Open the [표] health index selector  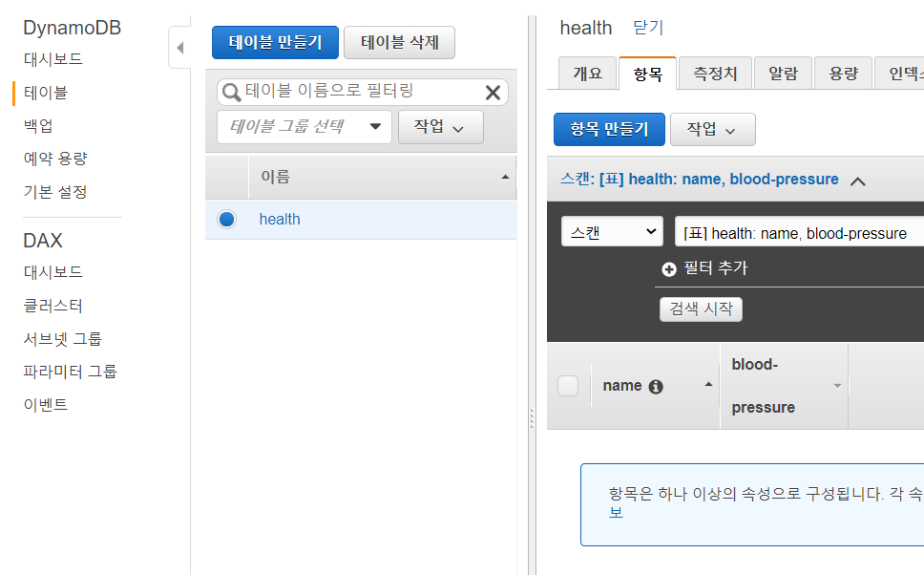tap(799, 231)
